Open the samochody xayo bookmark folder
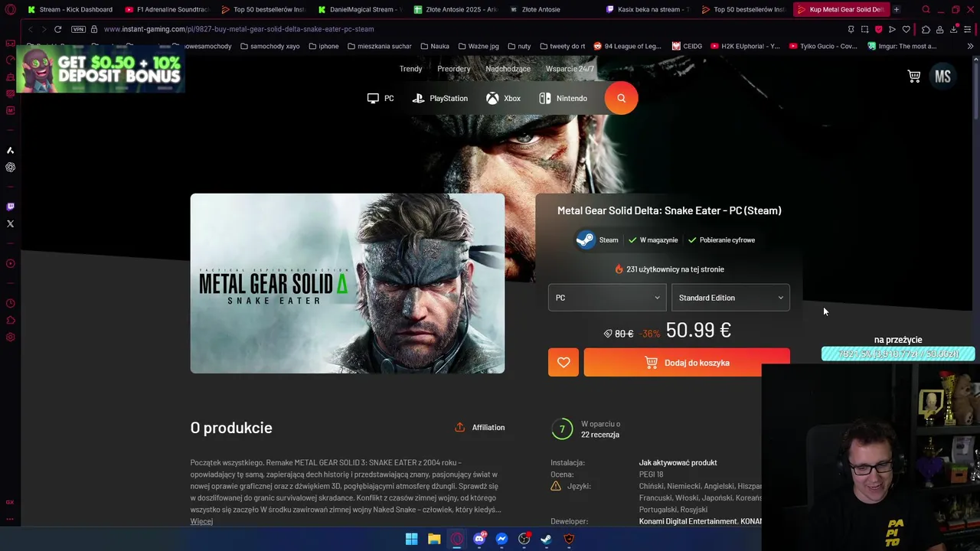The image size is (980, 551). 269,46
